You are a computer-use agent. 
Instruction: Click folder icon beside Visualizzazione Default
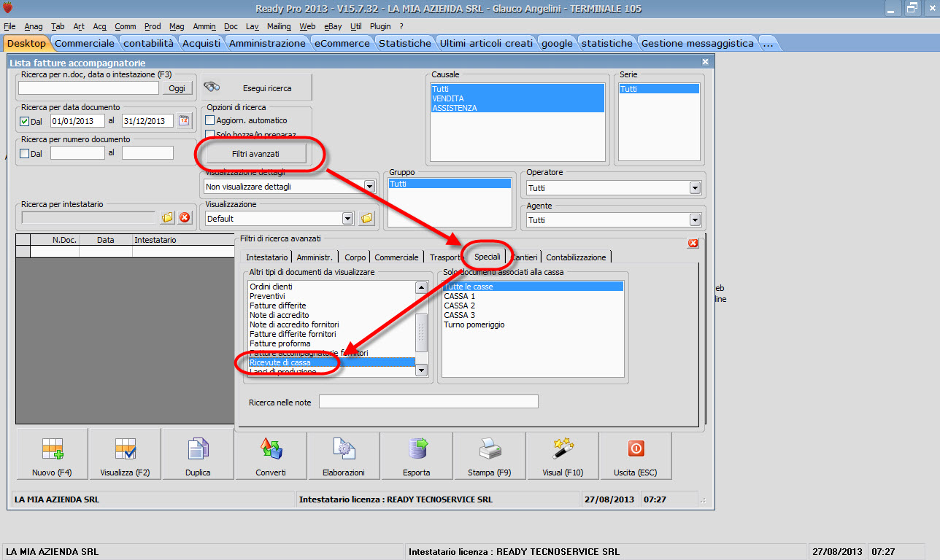pos(366,218)
